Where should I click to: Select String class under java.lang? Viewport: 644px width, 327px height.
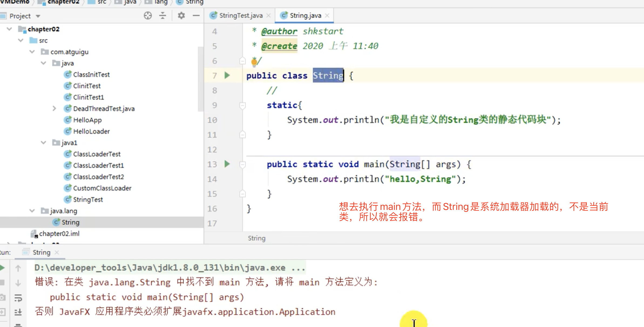[x=70, y=222]
